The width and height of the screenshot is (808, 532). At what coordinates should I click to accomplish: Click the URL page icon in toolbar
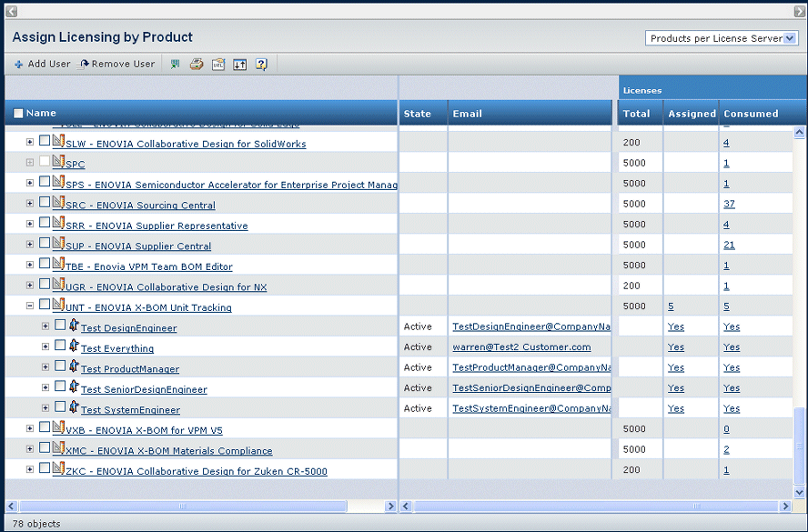tap(218, 65)
